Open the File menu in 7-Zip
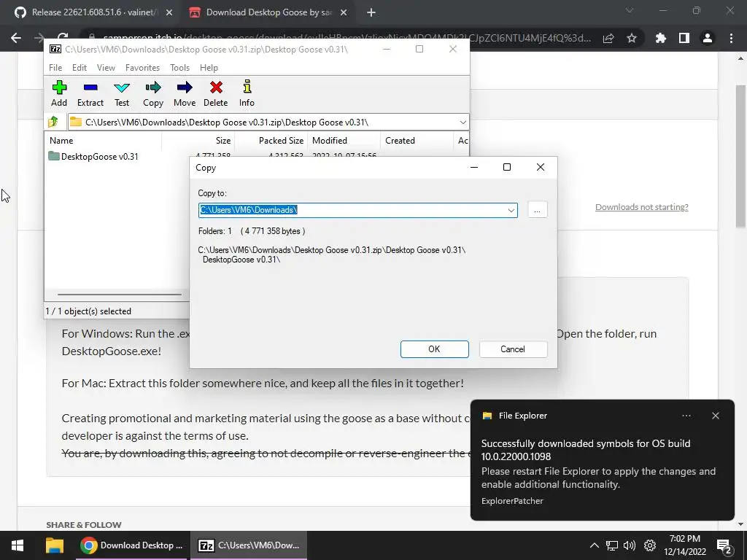The image size is (747, 560). (x=55, y=68)
